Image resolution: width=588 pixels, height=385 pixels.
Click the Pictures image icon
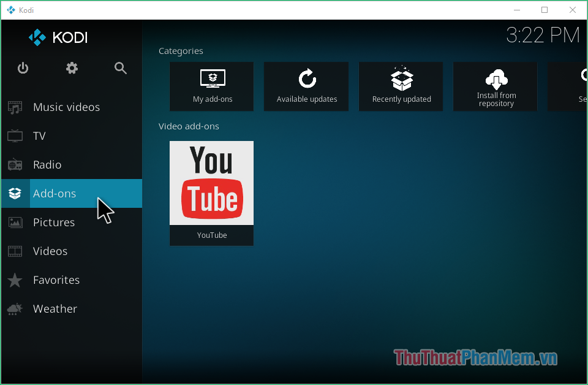[14, 222]
